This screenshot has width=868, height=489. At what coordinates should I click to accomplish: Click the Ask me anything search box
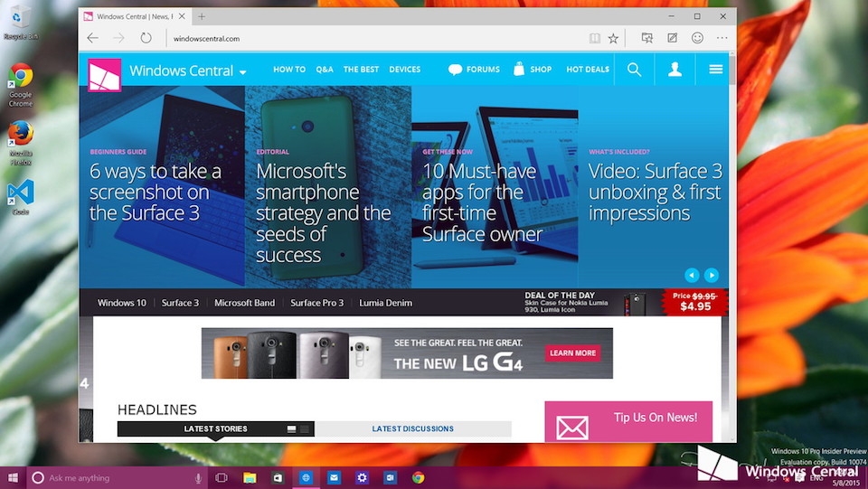(x=118, y=478)
